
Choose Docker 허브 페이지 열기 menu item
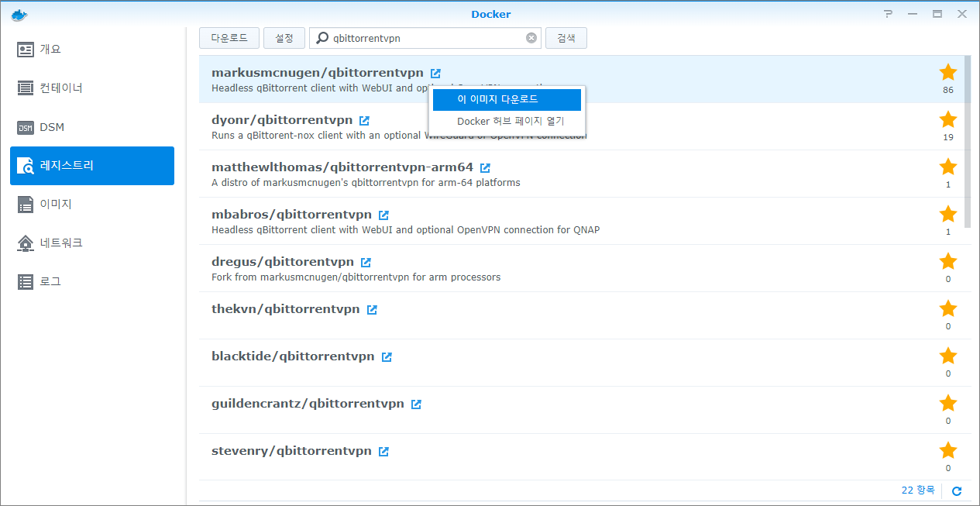click(x=507, y=122)
